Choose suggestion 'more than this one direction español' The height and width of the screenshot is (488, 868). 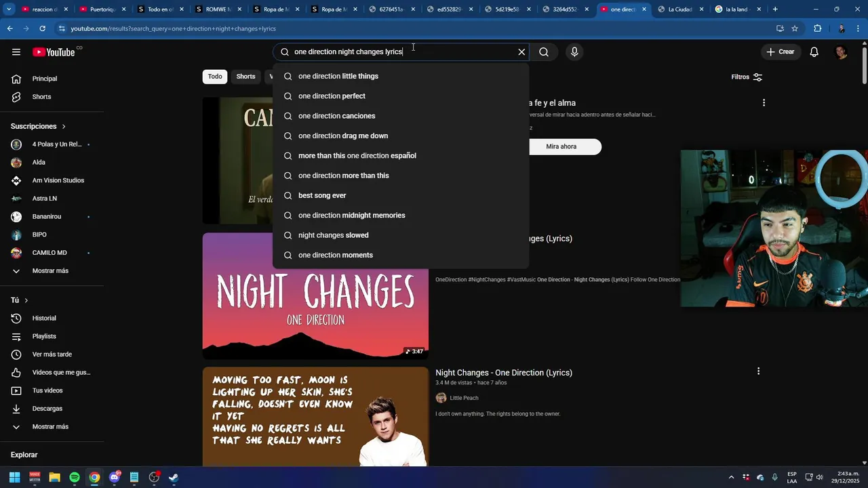click(x=401, y=156)
